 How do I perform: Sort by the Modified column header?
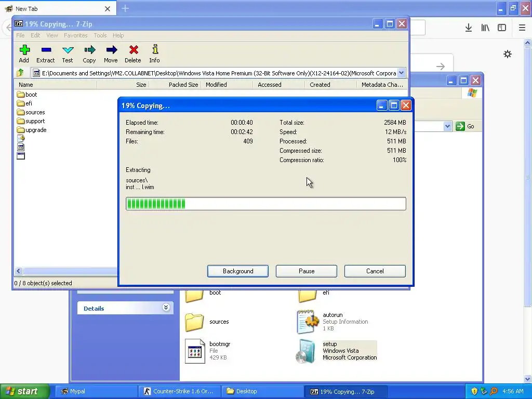(227, 85)
